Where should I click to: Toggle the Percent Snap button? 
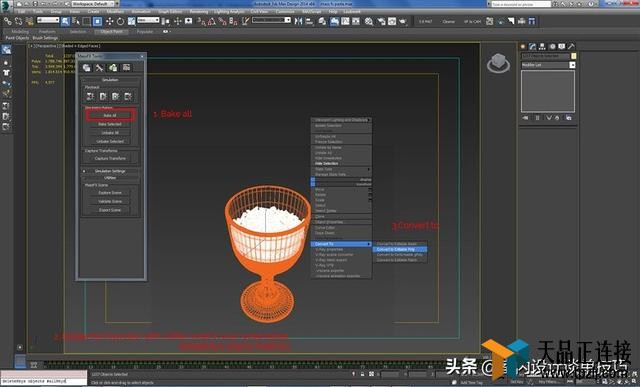click(x=222, y=21)
